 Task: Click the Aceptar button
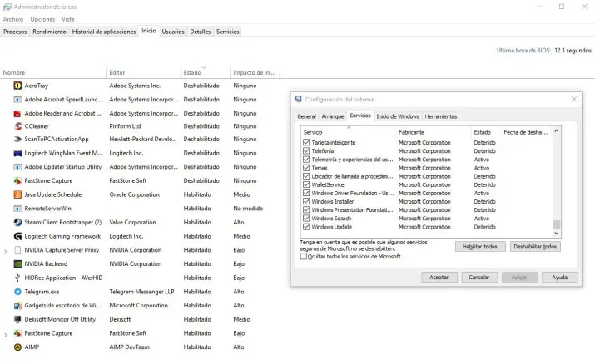coord(439,278)
